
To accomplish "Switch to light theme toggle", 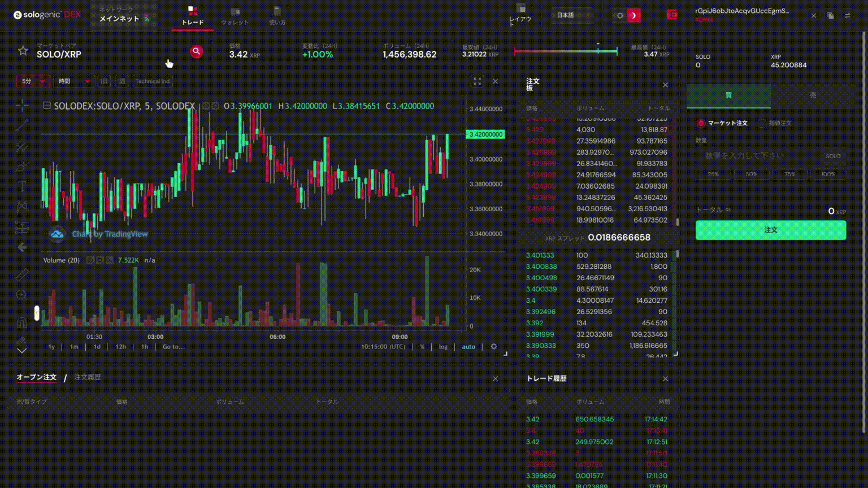I will 620,16.
